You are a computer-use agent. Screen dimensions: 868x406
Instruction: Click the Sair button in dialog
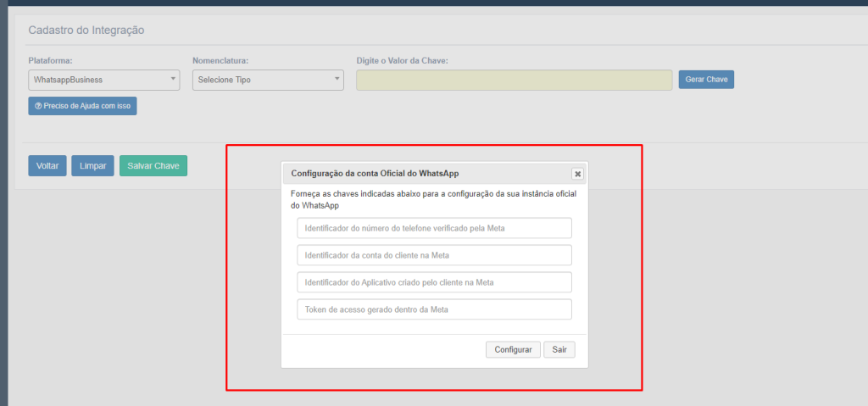pos(559,349)
